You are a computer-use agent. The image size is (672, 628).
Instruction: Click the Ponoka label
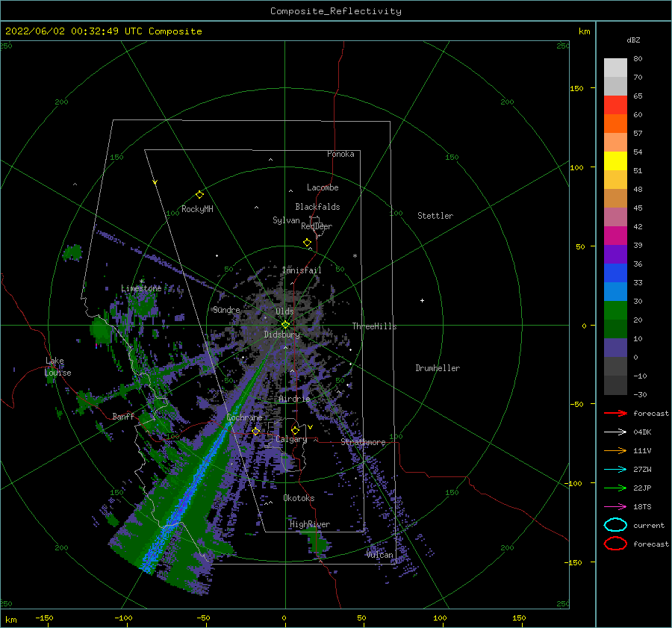[340, 154]
